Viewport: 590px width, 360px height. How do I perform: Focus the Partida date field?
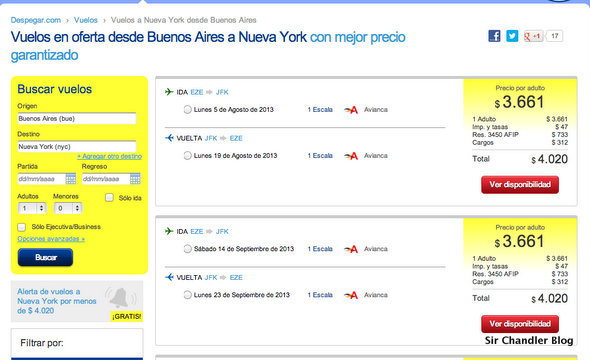click(x=41, y=179)
